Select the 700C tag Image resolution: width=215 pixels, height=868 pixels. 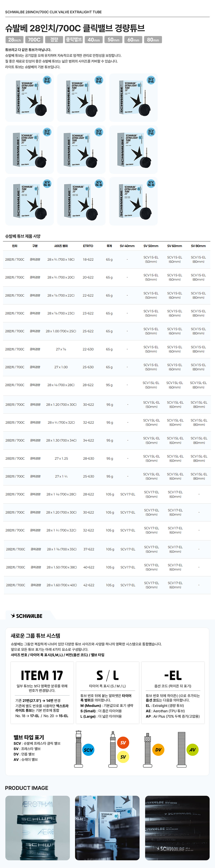click(34, 40)
